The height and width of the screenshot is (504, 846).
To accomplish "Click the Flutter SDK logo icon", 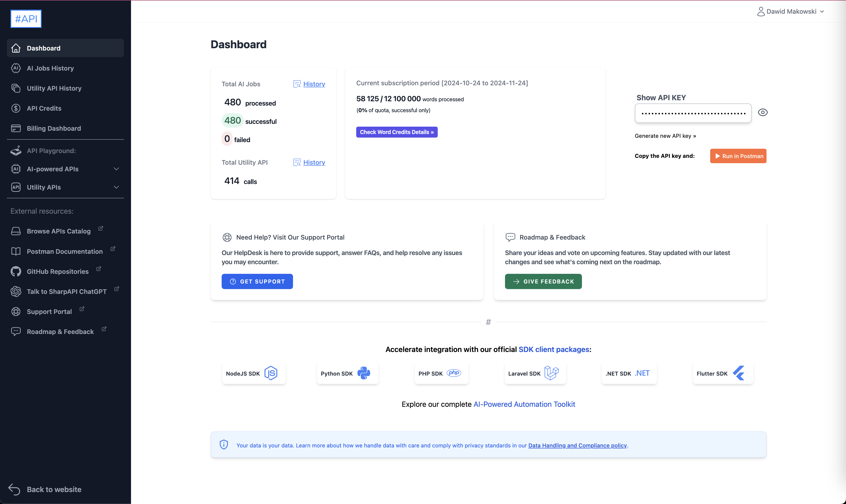I will pyautogui.click(x=739, y=373).
